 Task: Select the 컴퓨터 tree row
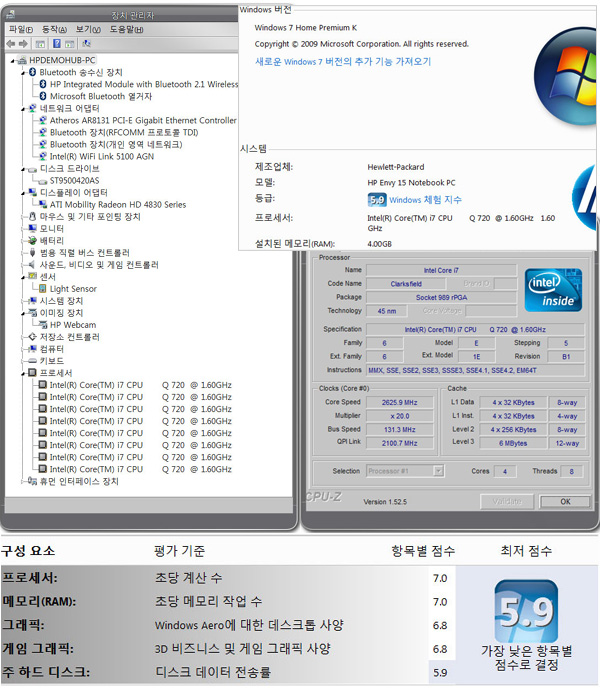(51, 349)
